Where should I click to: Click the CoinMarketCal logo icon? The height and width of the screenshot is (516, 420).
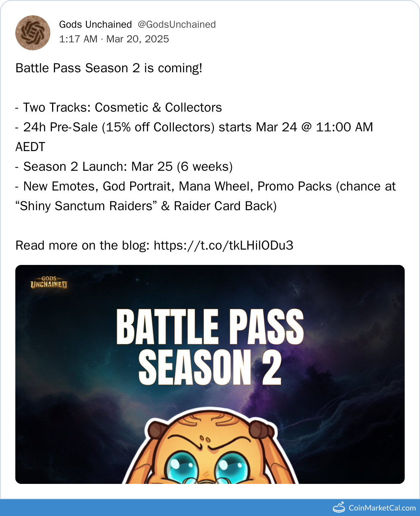tap(339, 508)
